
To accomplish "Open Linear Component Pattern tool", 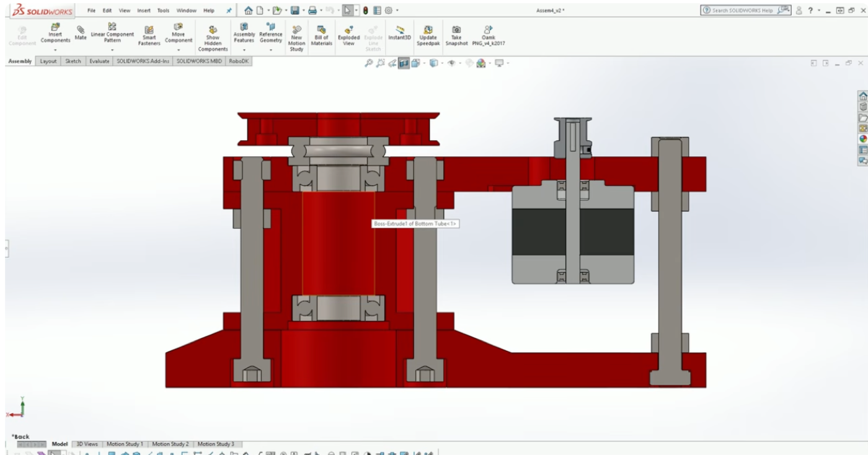I will click(x=112, y=33).
